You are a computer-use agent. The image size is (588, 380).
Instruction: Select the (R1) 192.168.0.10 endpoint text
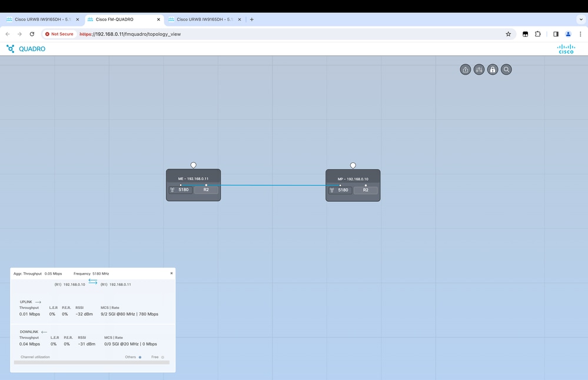tap(70, 285)
